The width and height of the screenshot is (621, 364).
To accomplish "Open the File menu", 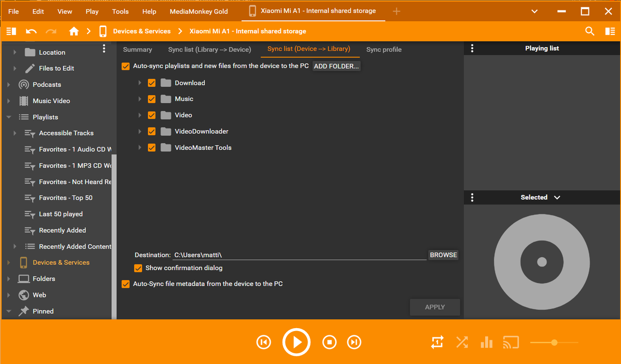I will 14,11.
